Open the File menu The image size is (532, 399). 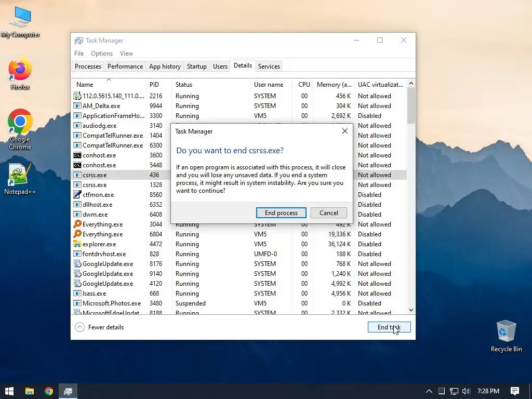click(x=79, y=54)
